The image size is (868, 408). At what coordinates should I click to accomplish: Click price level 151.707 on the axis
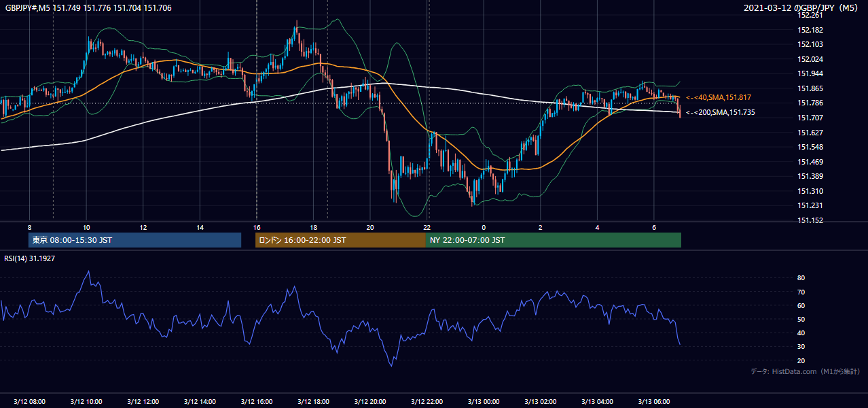coord(810,118)
